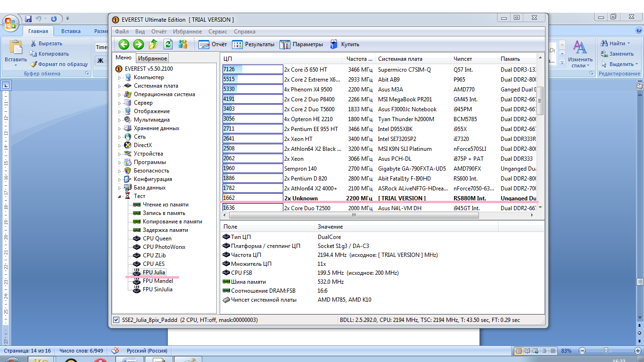Image resolution: width=644 pixels, height=362 pixels.
Task: Click the Refresh icon in EVEREST toolbar
Action: click(168, 44)
